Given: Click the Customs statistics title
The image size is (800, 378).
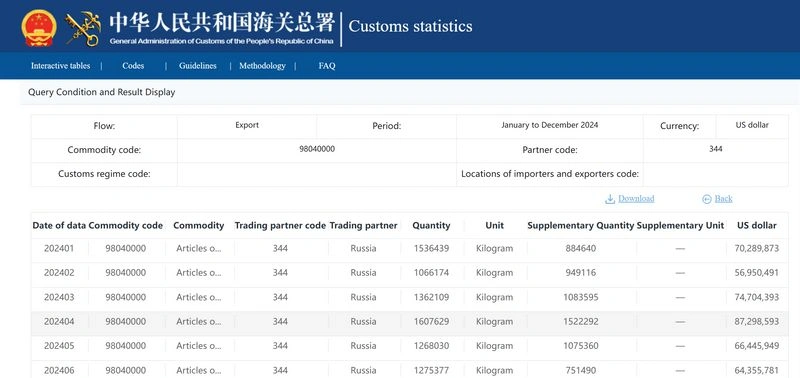Looking at the screenshot, I should [x=410, y=27].
